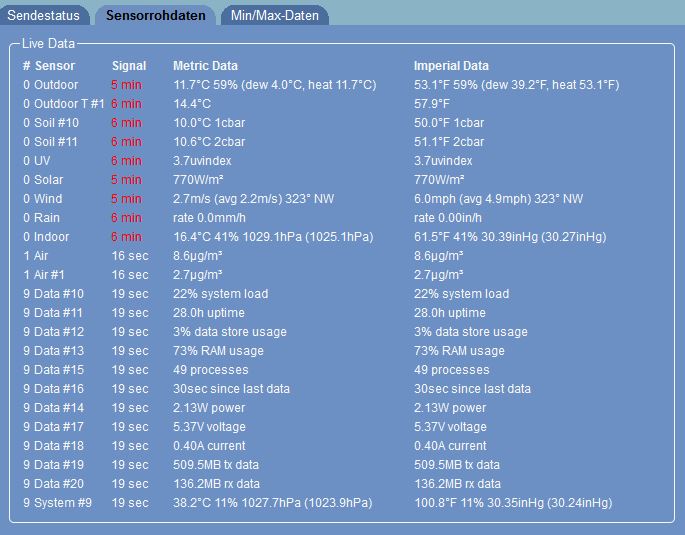This screenshot has width=685, height=535.
Task: Click metric value '73% RAM usage'
Action: (218, 351)
